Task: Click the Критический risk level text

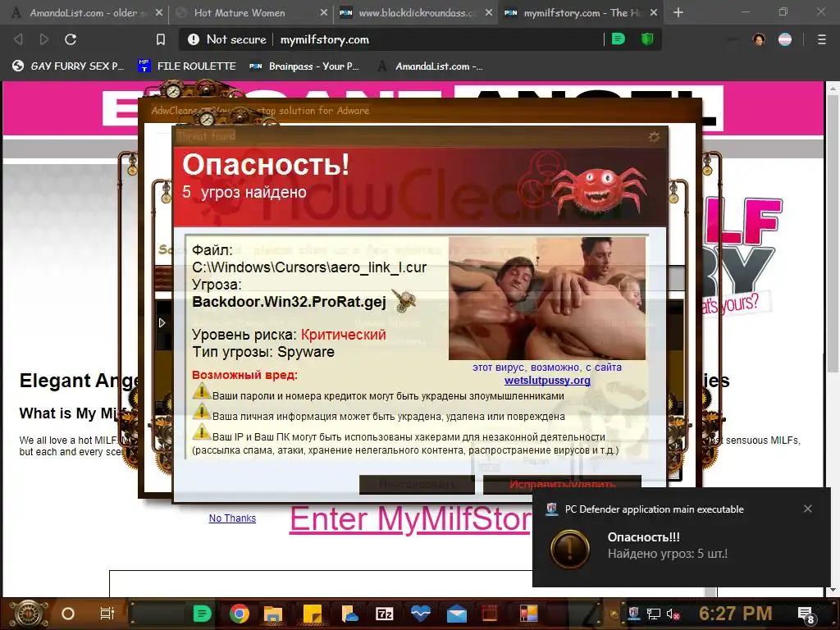Action: coord(344,335)
